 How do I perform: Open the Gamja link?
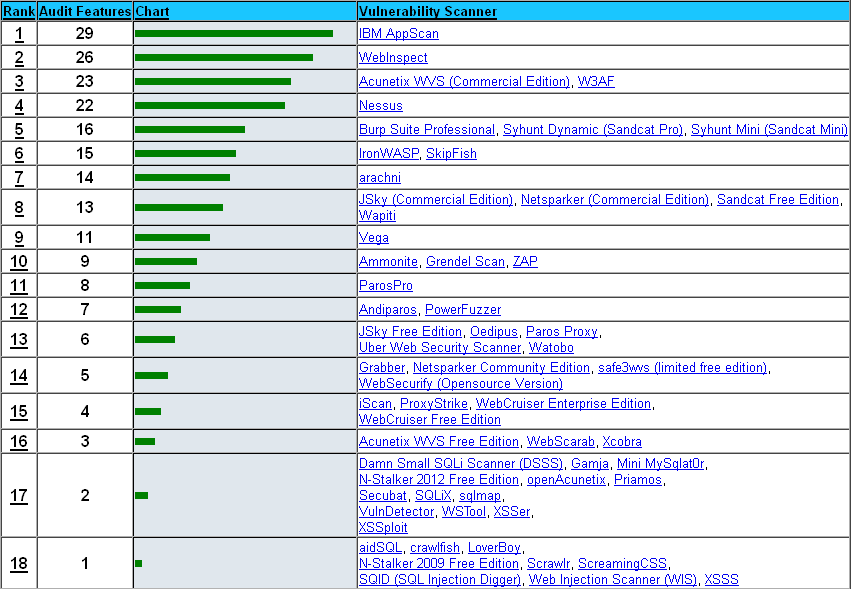point(590,464)
